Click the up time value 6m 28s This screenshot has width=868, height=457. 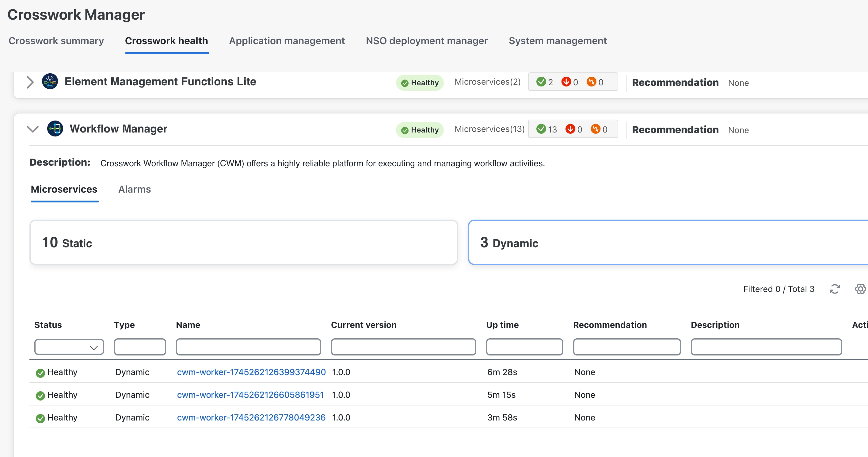point(502,372)
